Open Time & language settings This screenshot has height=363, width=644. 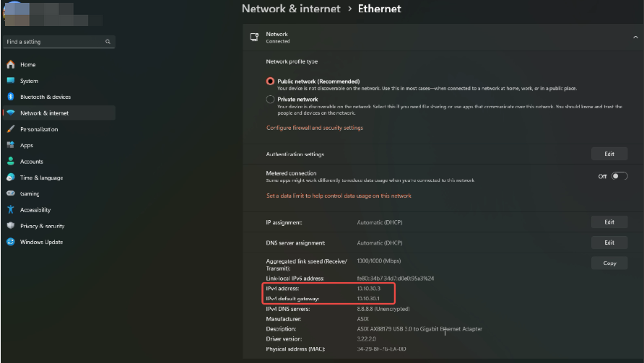pos(41,178)
